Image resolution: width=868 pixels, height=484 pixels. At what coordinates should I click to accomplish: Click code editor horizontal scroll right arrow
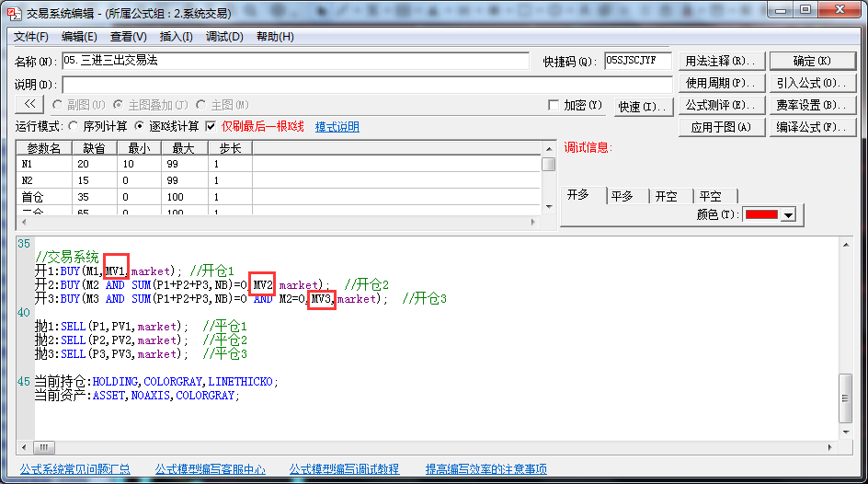click(830, 447)
